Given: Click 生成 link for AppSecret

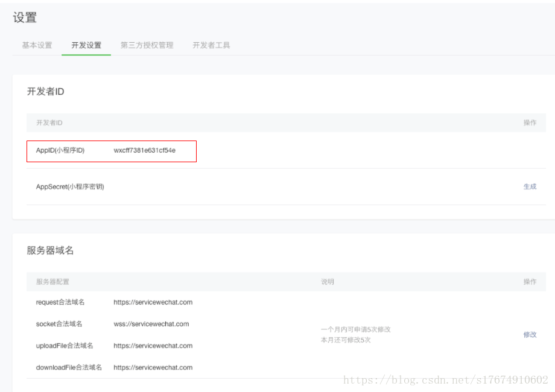Looking at the screenshot, I should [530, 186].
